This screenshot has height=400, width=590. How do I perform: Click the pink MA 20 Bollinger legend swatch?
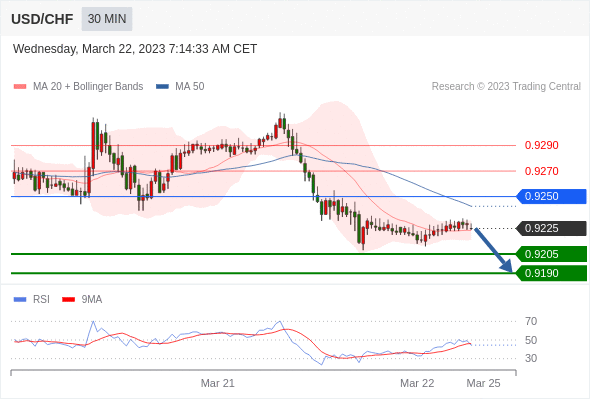coord(20,87)
